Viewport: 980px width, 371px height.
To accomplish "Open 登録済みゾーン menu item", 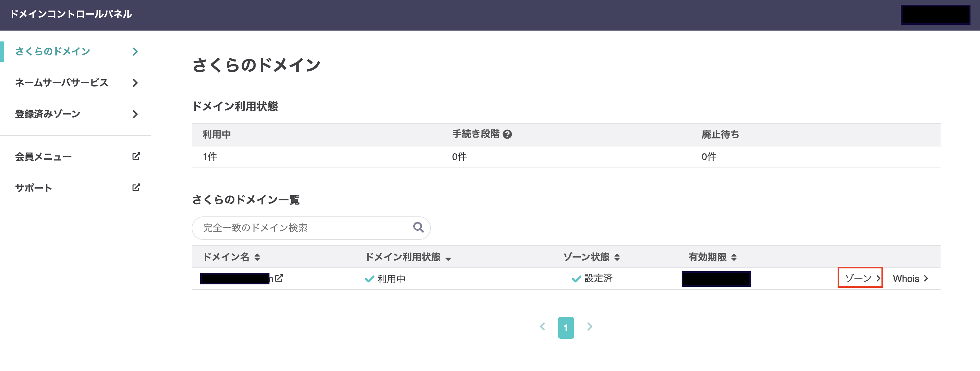I will pyautogui.click(x=48, y=114).
